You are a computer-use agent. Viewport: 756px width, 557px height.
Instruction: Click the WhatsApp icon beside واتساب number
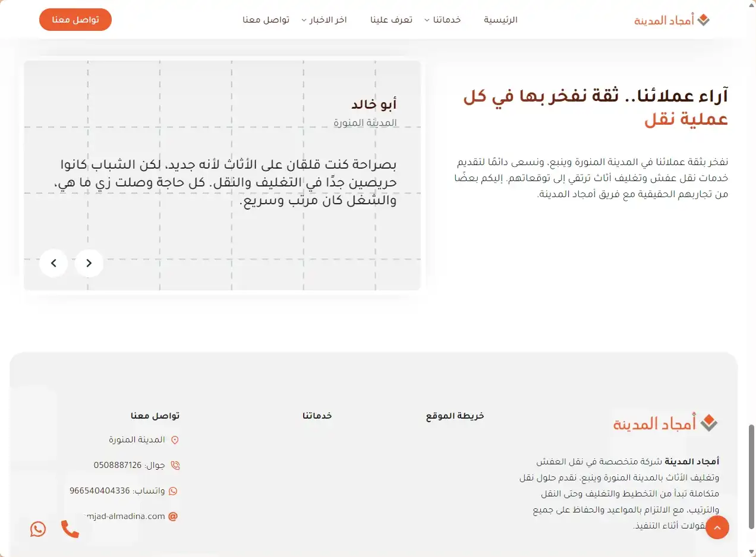[x=174, y=491]
